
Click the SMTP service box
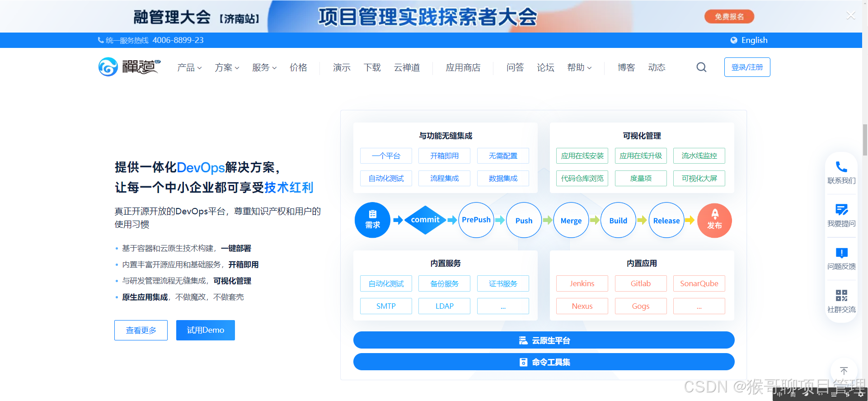[x=386, y=306]
